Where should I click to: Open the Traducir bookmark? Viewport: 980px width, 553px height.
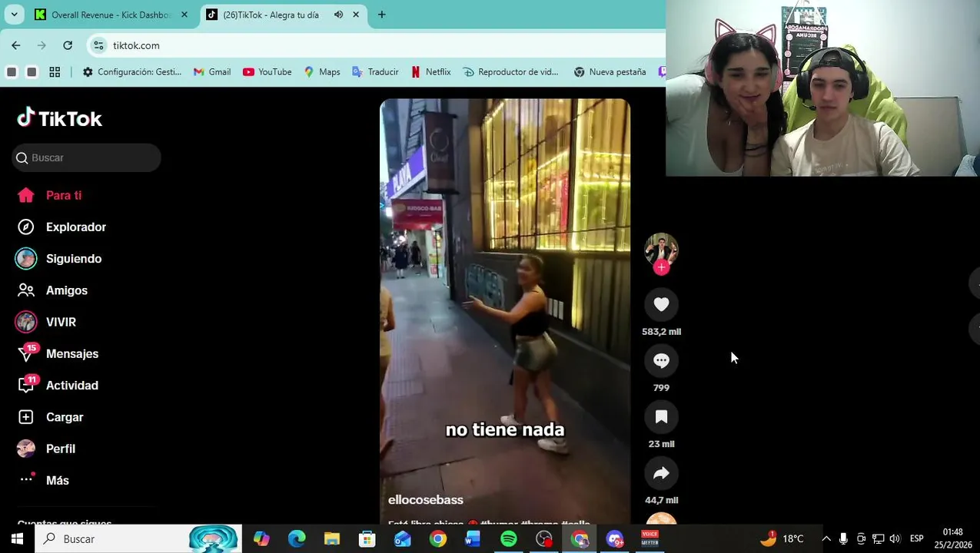pyautogui.click(x=375, y=71)
